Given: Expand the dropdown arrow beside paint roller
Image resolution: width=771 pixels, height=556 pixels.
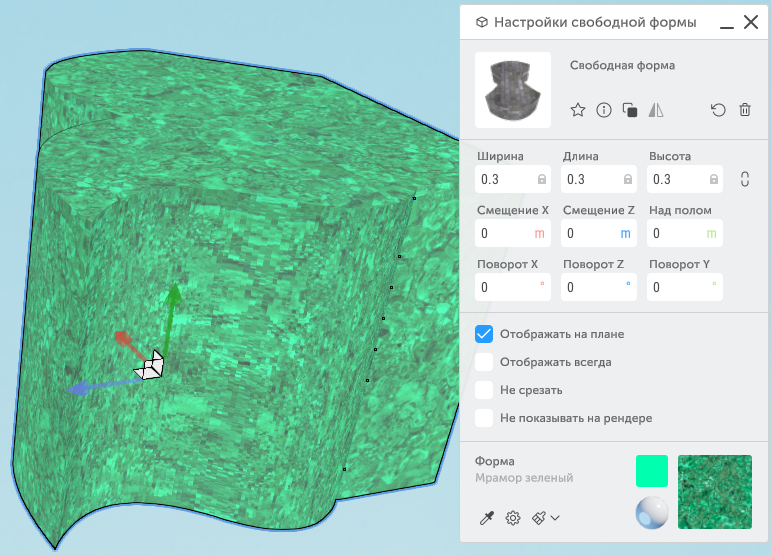Looking at the screenshot, I should [555, 518].
